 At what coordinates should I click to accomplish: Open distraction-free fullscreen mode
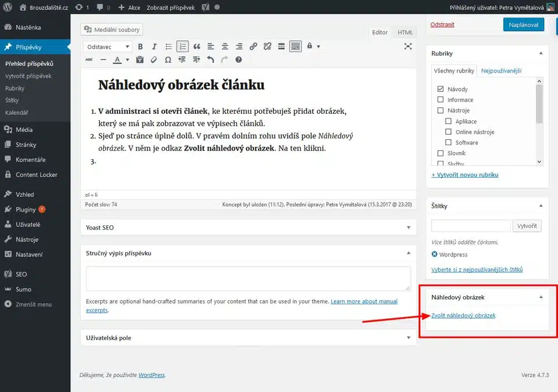[408, 46]
